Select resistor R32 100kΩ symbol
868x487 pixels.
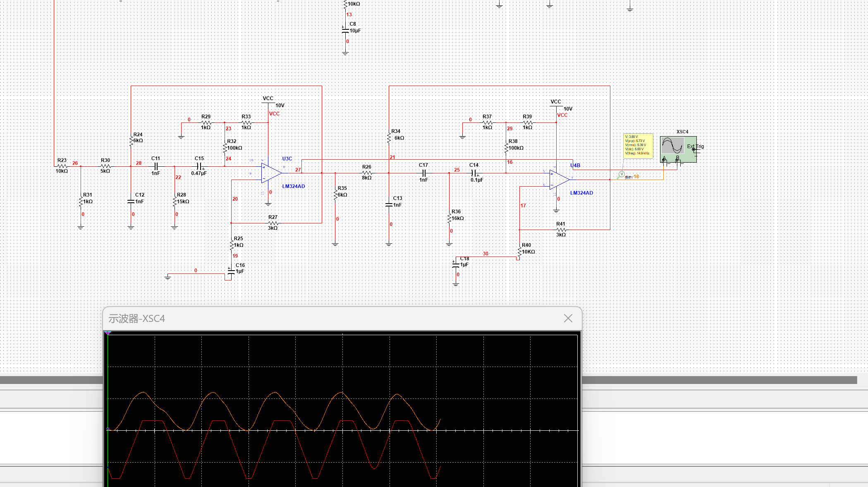click(x=225, y=148)
